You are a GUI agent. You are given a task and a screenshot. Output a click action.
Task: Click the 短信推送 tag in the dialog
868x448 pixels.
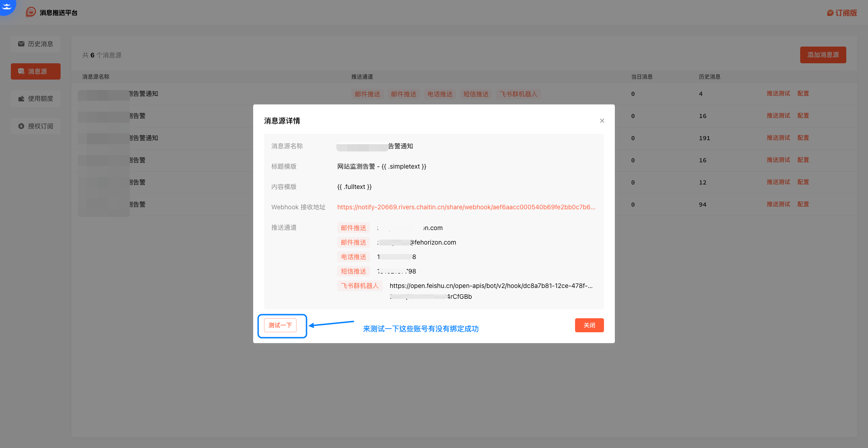click(x=353, y=271)
